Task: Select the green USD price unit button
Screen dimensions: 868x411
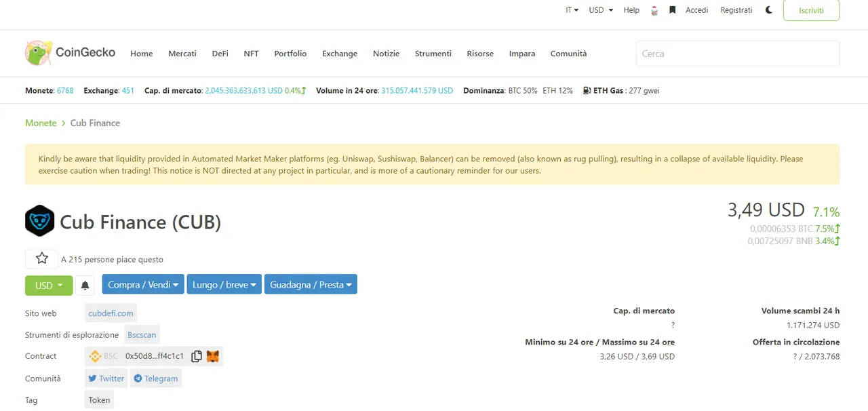Action: pyautogui.click(x=49, y=285)
